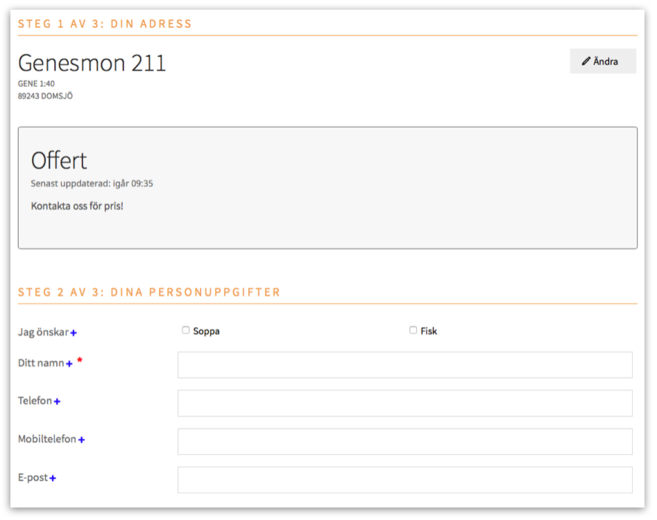
Task: Tick the Fisk checkbox
Action: [413, 330]
